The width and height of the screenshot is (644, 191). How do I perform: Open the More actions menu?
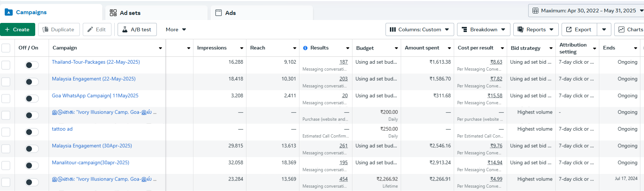[176, 29]
